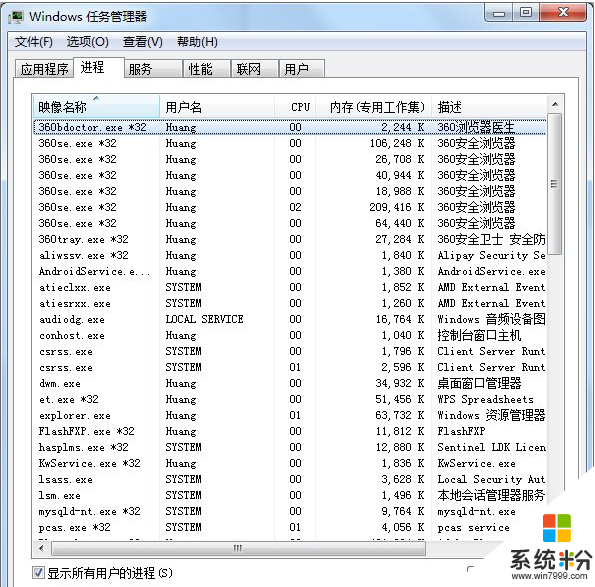The height and width of the screenshot is (587, 595).
Task: Switch to the 应用程序 tab
Action: pyautogui.click(x=44, y=69)
